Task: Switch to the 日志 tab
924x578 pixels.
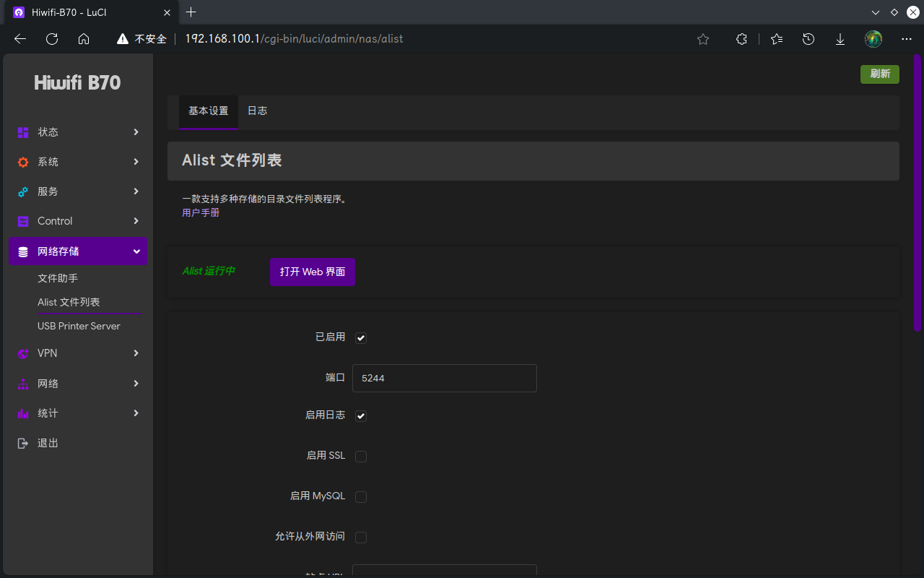Action: [257, 111]
